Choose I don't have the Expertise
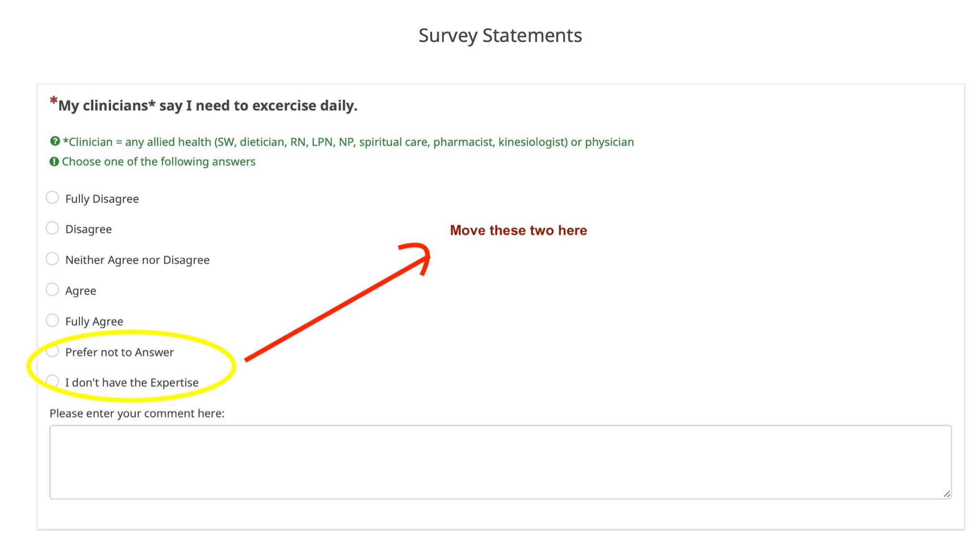 tap(53, 382)
